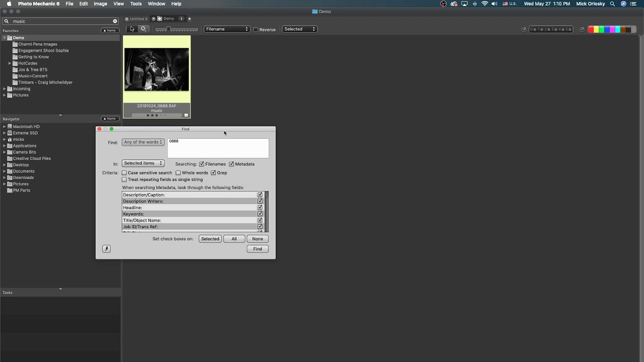Expand the HotCodes folder
This screenshot has width=644, height=362.
(10, 63)
